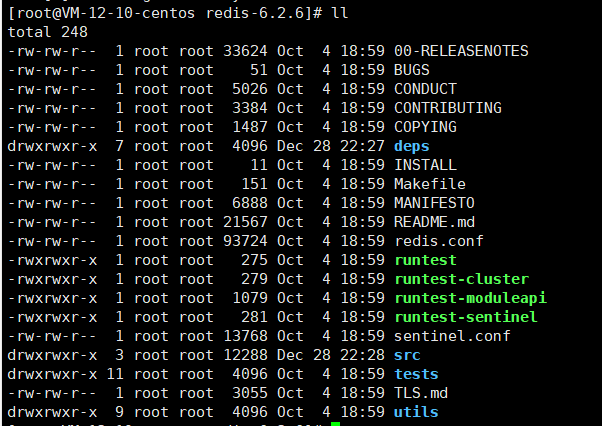The width and height of the screenshot is (602, 426).
Task: Click the timestamp 22:27 on deps row
Action: (x=362, y=146)
